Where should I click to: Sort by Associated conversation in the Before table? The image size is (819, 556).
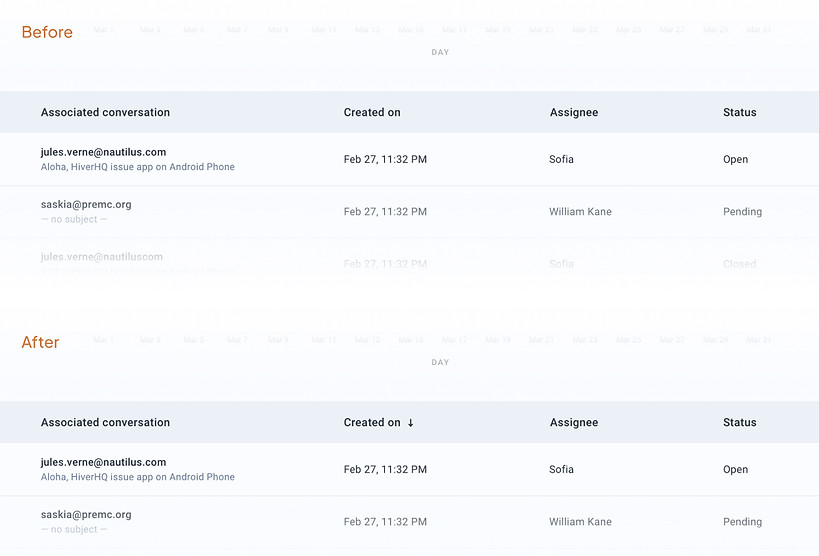click(105, 113)
